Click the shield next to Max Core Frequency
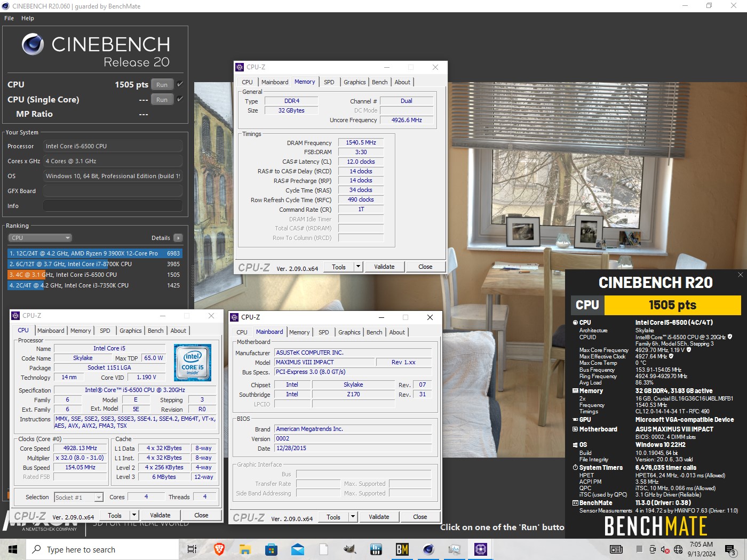The height and width of the screenshot is (560, 747). tap(689, 350)
